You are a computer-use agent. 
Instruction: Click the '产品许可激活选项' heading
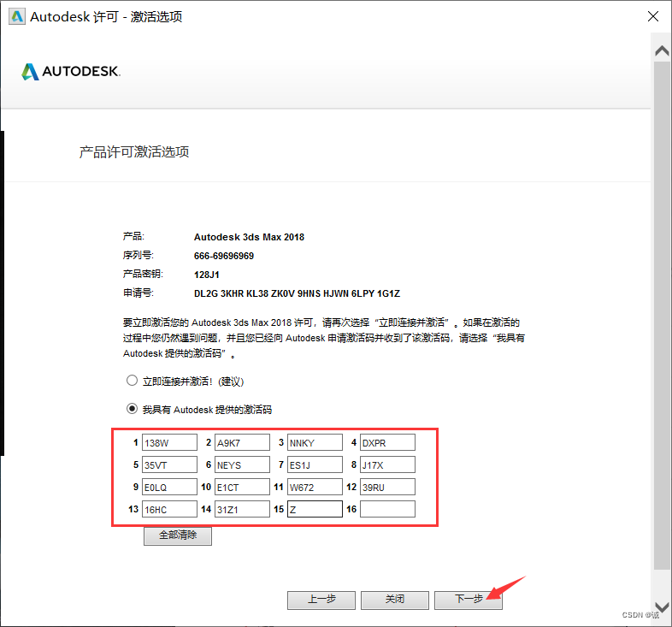tap(134, 151)
